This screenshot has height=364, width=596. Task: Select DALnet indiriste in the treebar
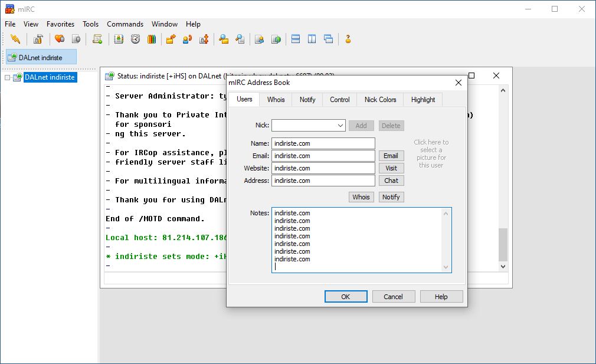tap(50, 77)
